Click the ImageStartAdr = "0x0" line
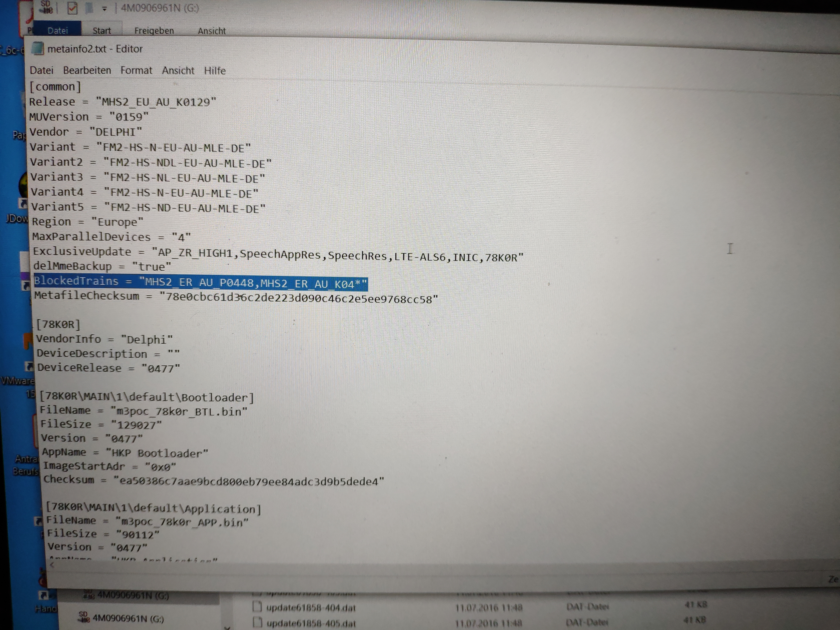 pos(109,466)
